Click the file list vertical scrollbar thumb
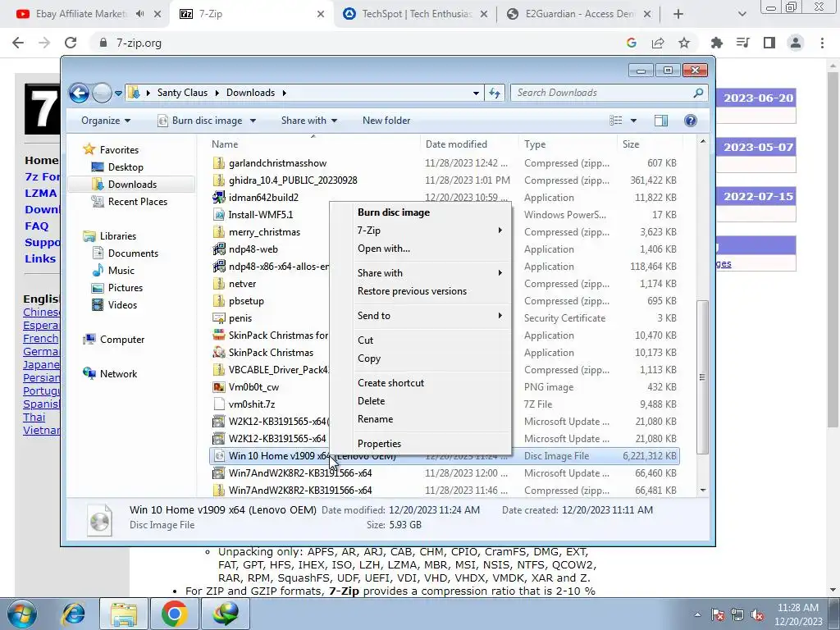 [702, 377]
